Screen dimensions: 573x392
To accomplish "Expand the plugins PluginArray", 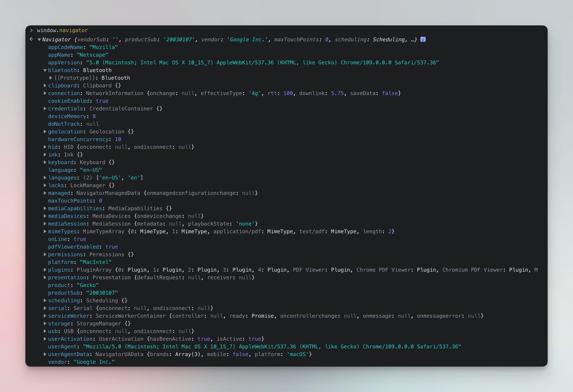I will tap(45, 269).
